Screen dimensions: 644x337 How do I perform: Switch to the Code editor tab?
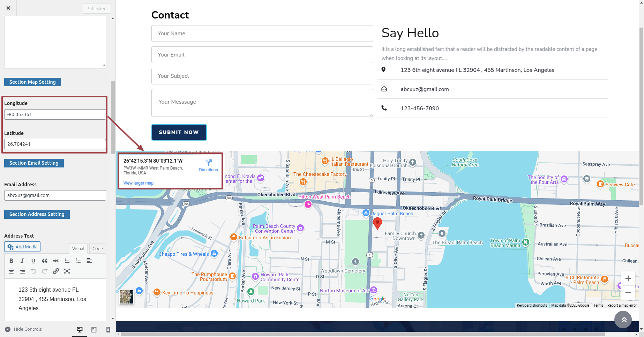pos(98,248)
